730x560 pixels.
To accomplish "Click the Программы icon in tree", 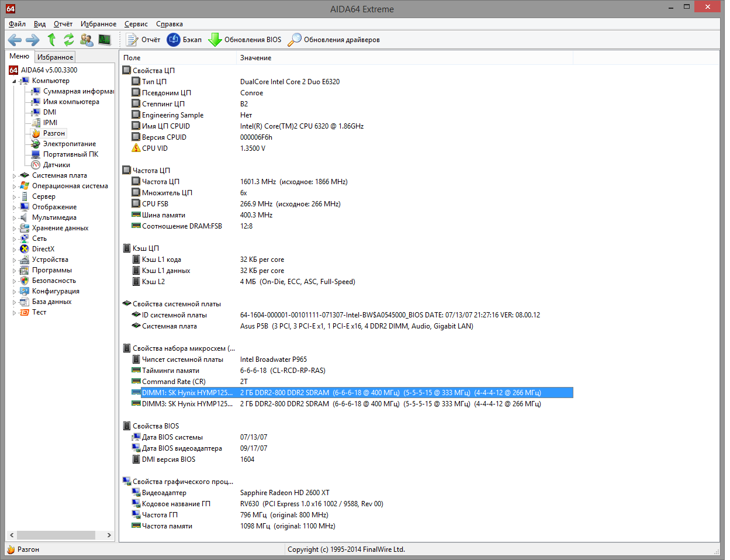I will coord(25,270).
